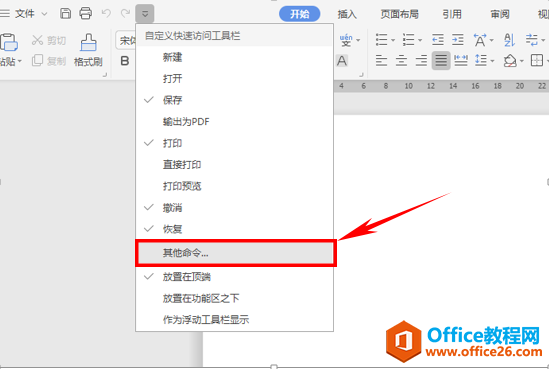Click 其他命令... menu entry

[236, 253]
